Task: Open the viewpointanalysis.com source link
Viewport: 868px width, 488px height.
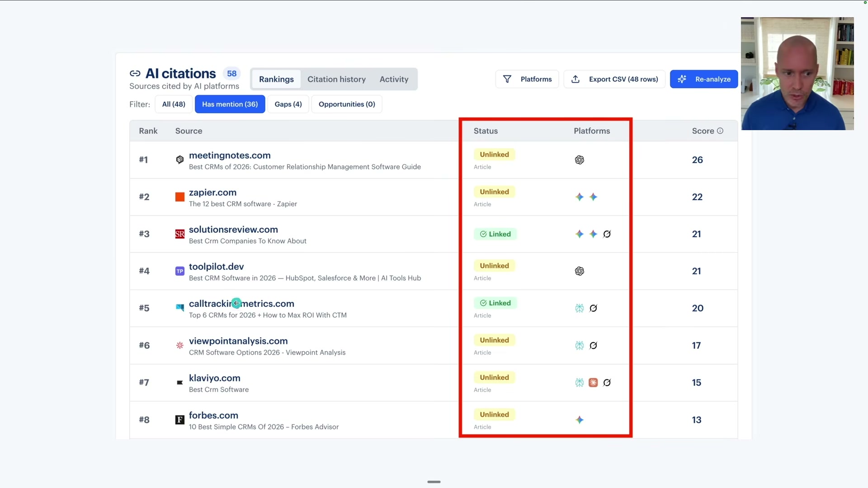Action: pos(238,341)
